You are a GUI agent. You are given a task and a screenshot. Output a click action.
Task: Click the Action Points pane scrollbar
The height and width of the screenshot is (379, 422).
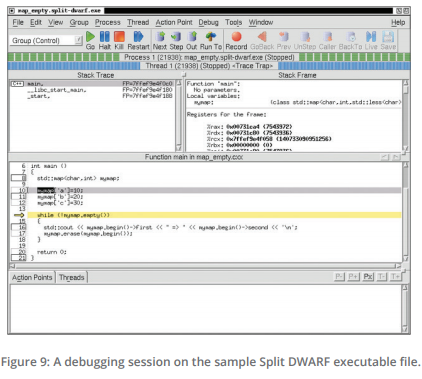click(x=405, y=308)
